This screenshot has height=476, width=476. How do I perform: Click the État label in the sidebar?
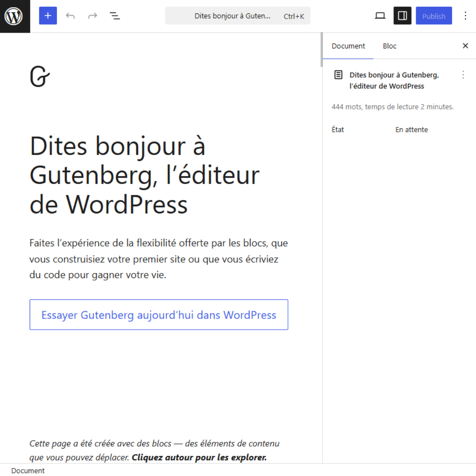[338, 130]
